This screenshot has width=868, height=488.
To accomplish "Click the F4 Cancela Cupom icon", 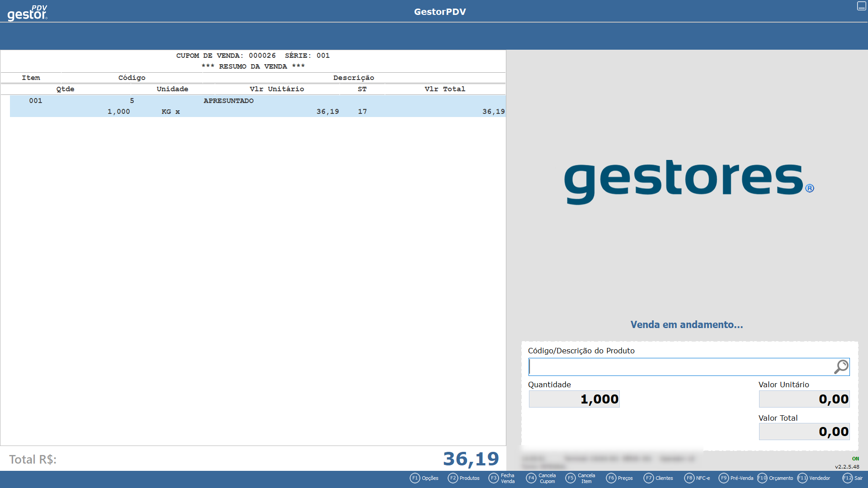I will (531, 478).
